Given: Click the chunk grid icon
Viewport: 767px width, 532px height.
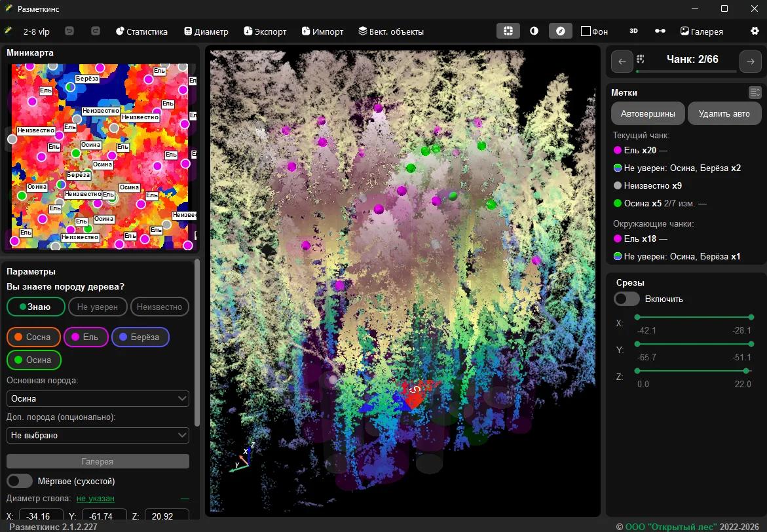Looking at the screenshot, I should [641, 59].
